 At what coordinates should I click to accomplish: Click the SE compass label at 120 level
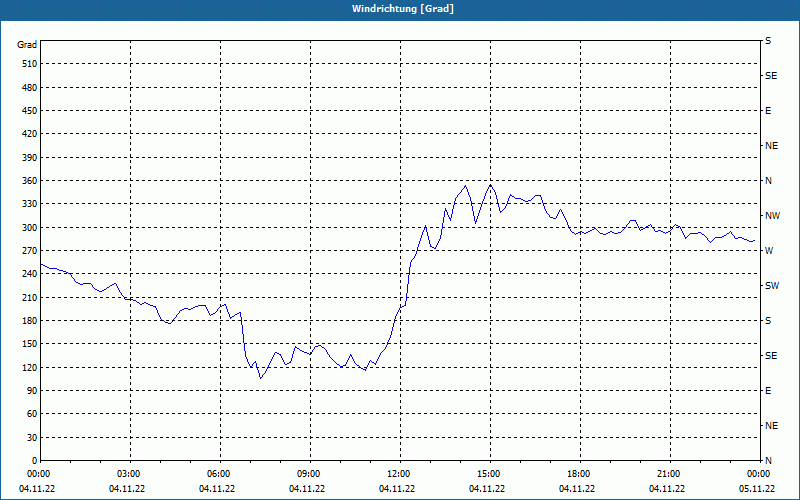tap(771, 356)
